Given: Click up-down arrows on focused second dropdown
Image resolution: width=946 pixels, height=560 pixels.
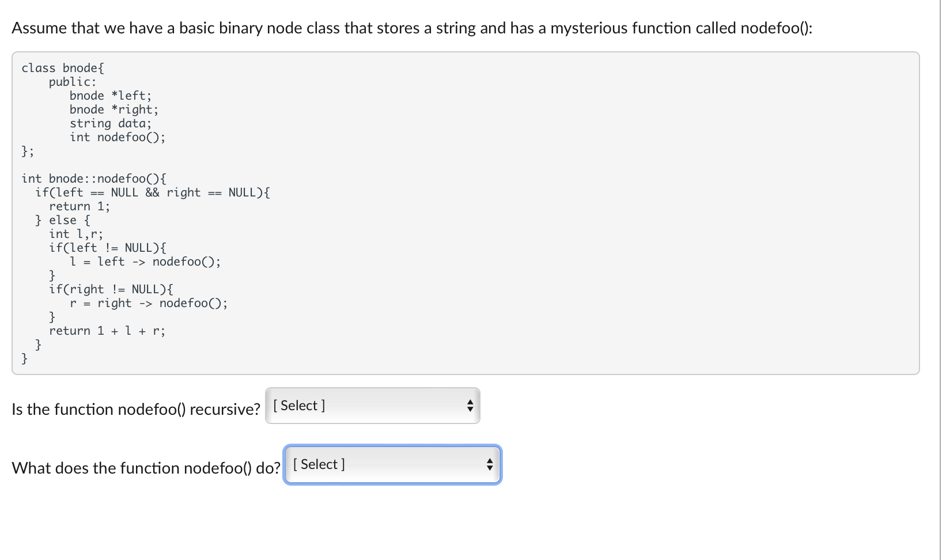Looking at the screenshot, I should (x=490, y=464).
